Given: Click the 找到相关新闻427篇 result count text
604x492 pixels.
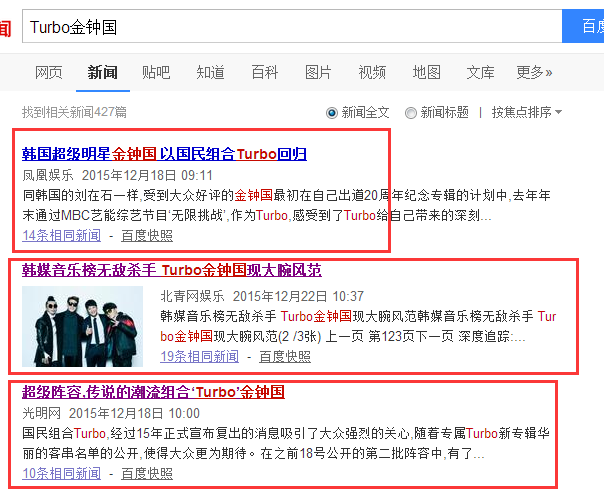Looking at the screenshot, I should [x=74, y=113].
